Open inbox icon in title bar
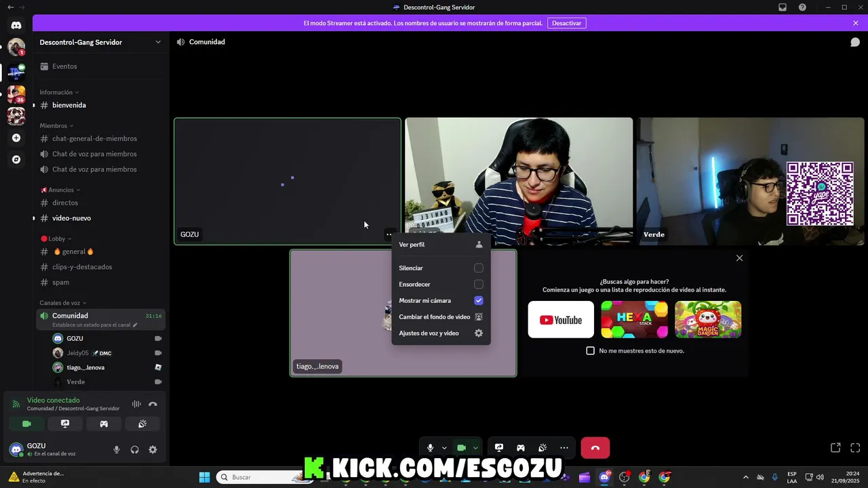 tap(783, 7)
